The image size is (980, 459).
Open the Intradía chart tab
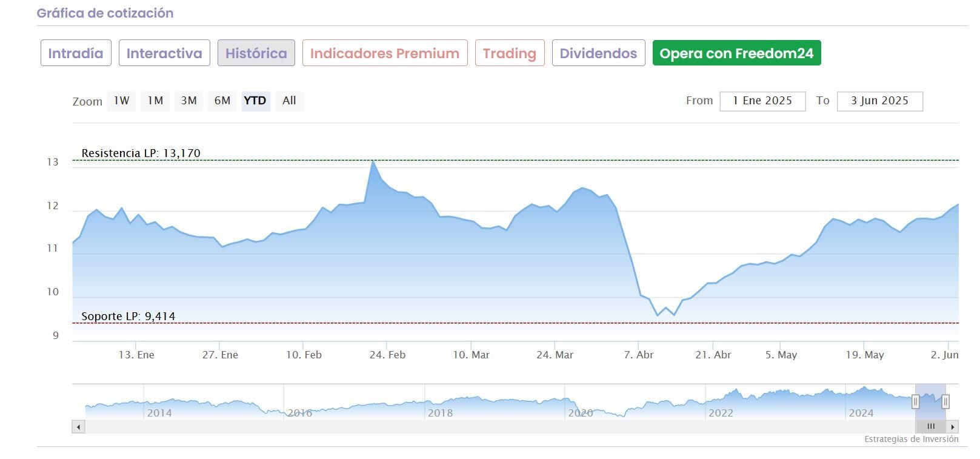coord(76,53)
